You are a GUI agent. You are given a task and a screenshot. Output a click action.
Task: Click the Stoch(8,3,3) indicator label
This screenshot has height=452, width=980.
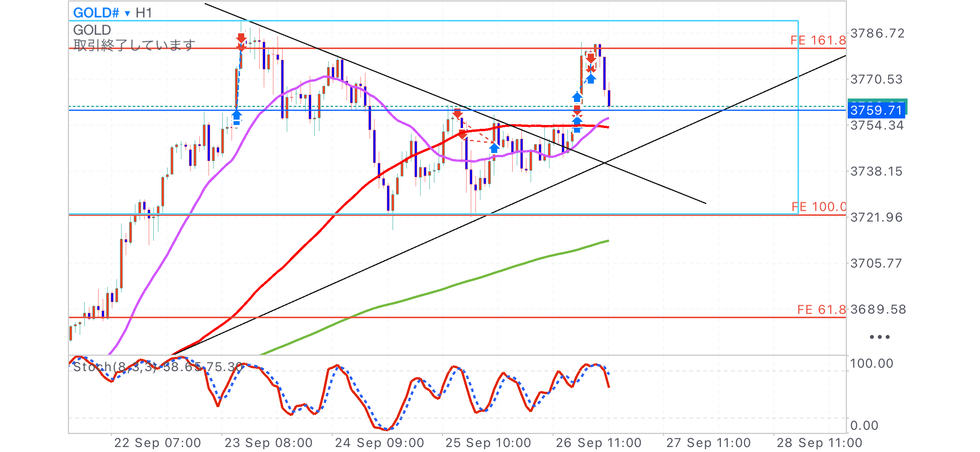coord(115,367)
